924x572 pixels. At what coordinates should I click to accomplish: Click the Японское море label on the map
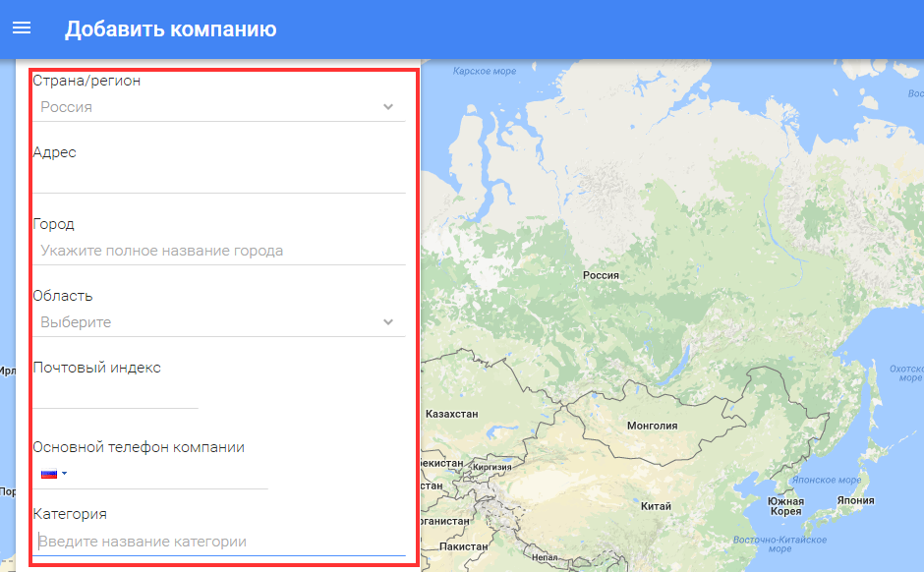click(826, 480)
